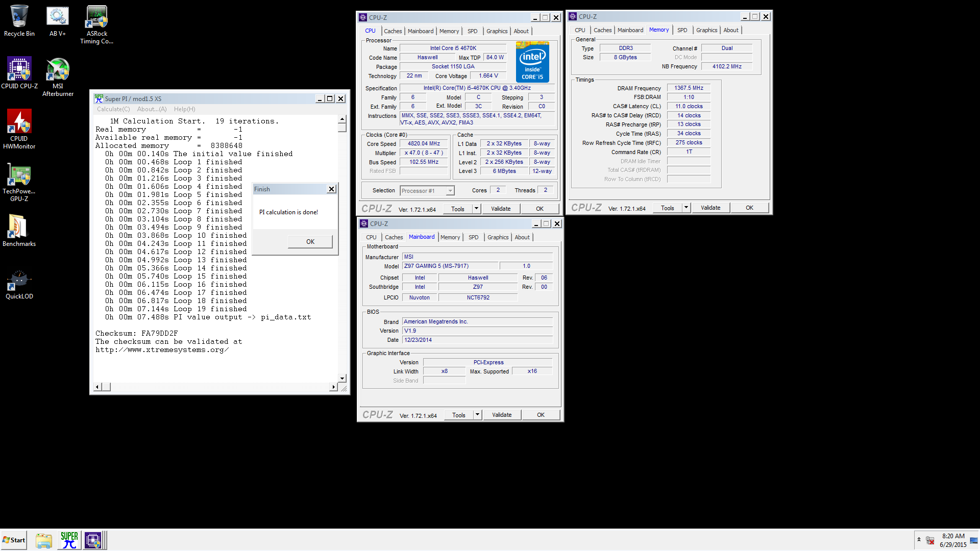
Task: Click Tools button in Memory window
Action: point(667,208)
